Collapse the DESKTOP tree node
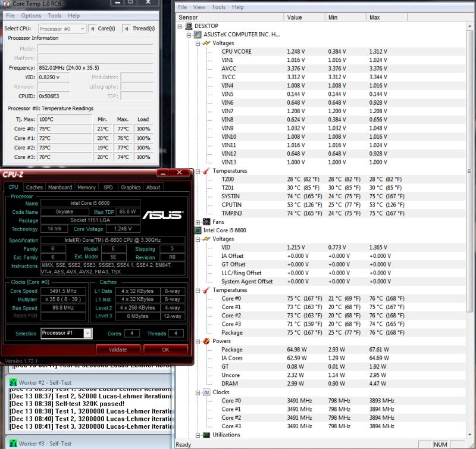Image resolution: width=476 pixels, height=449 pixels. tap(180, 27)
